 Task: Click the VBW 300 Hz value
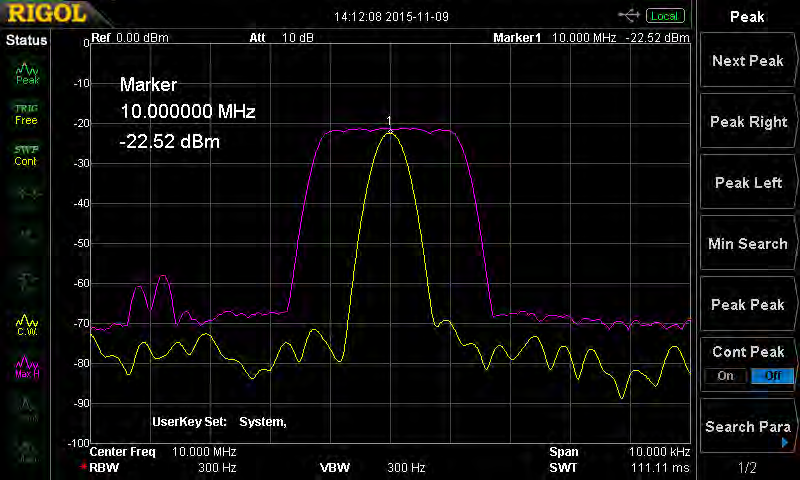406,467
